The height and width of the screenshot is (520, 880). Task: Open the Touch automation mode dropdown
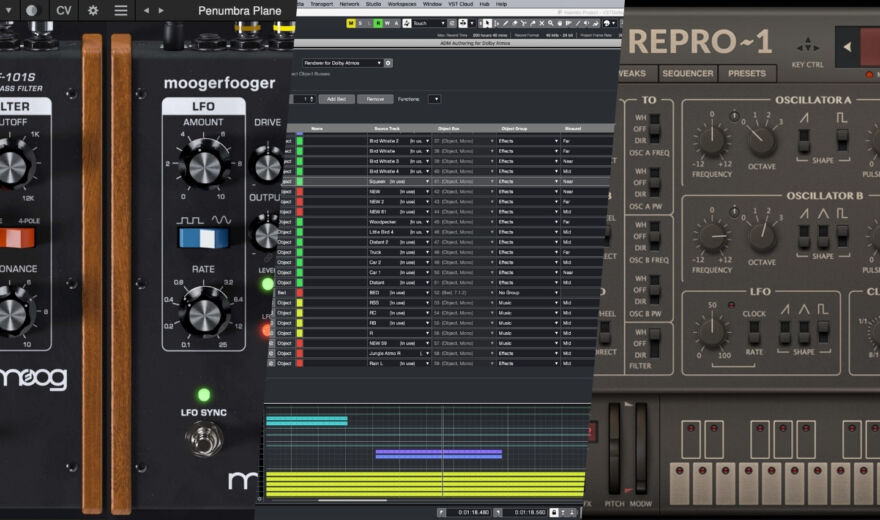(429, 23)
